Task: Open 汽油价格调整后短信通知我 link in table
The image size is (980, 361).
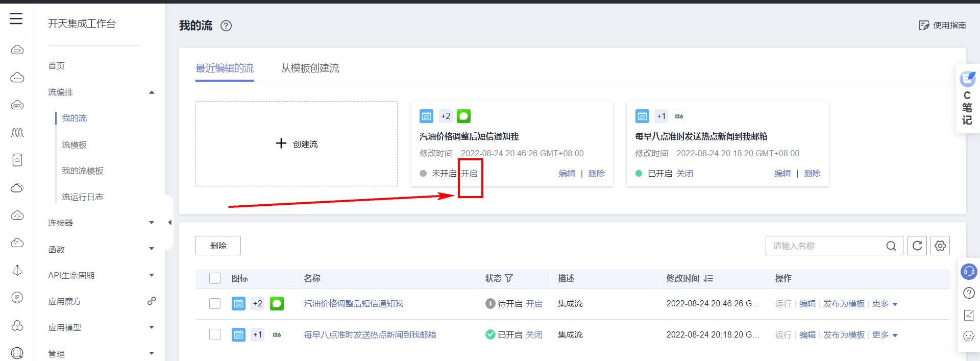Action: pyautogui.click(x=353, y=303)
